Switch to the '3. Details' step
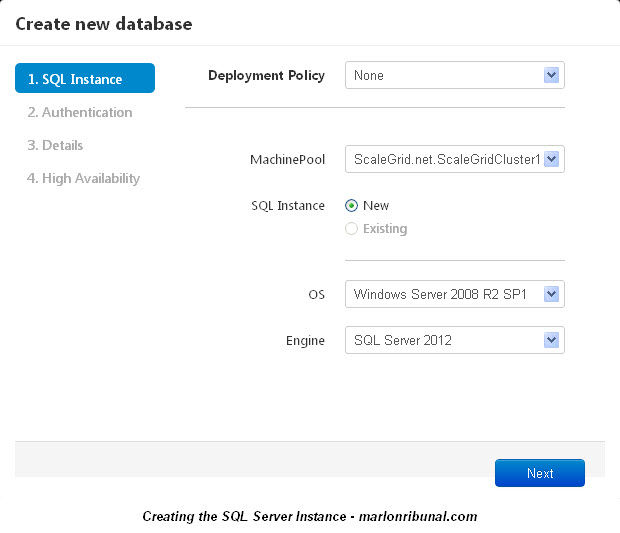 [56, 145]
